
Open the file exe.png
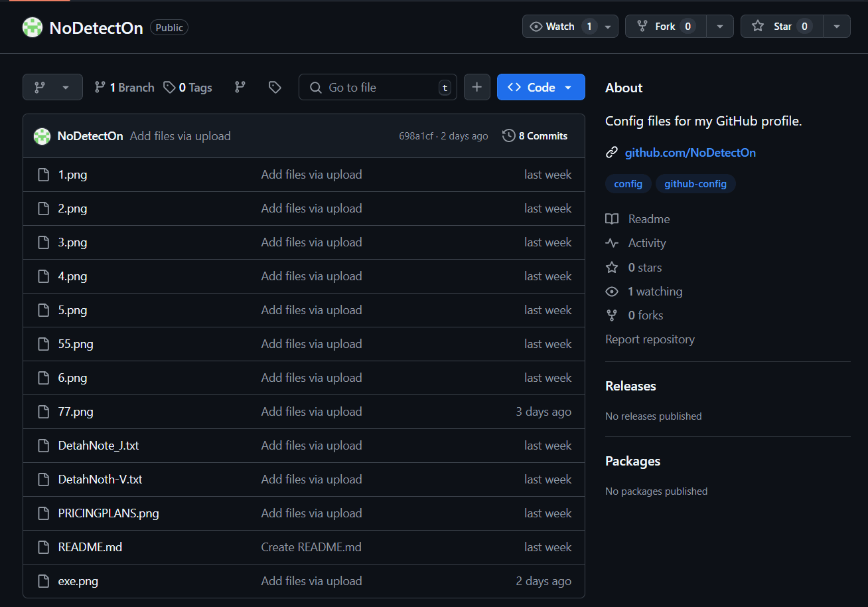click(78, 581)
